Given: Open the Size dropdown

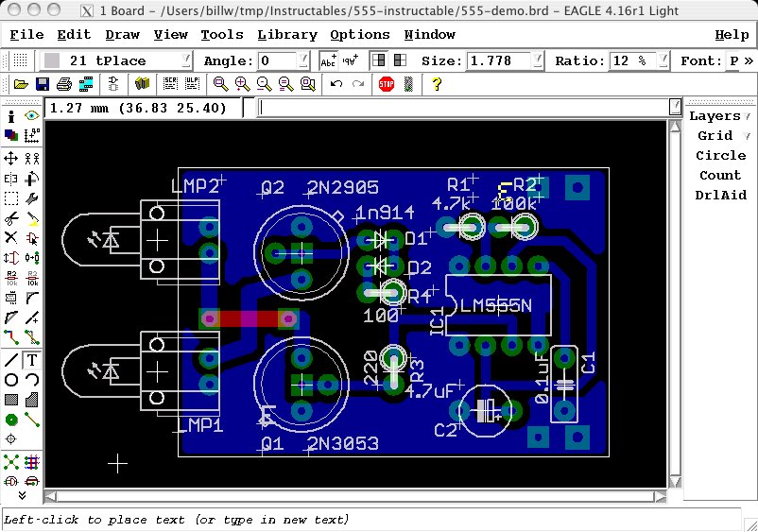Looking at the screenshot, I should coord(538,60).
